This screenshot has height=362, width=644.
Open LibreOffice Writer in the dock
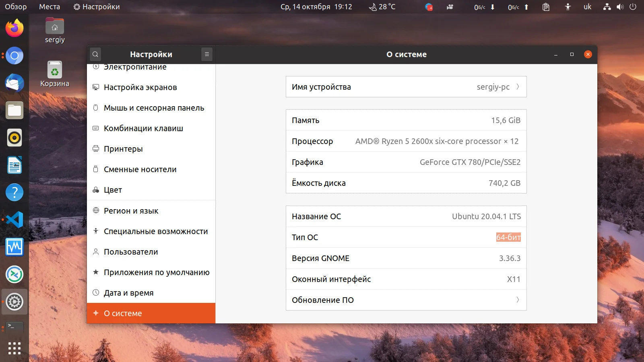point(14,165)
